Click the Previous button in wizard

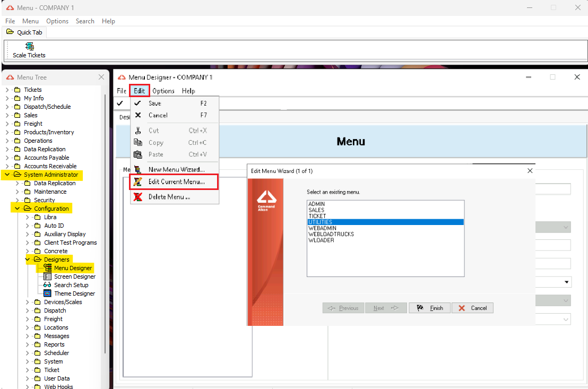pyautogui.click(x=343, y=308)
